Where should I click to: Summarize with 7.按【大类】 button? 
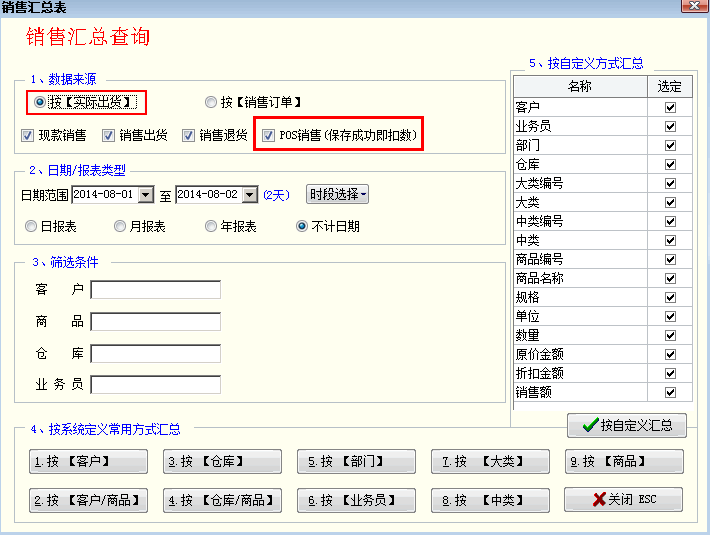[490, 462]
